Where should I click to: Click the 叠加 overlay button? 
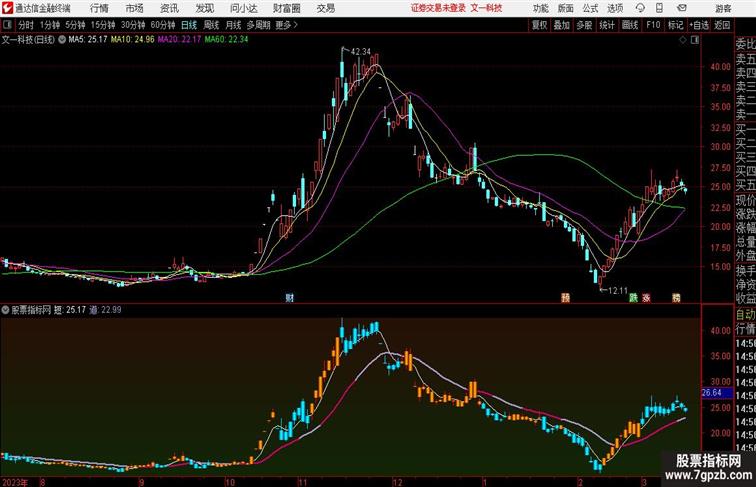point(562,25)
